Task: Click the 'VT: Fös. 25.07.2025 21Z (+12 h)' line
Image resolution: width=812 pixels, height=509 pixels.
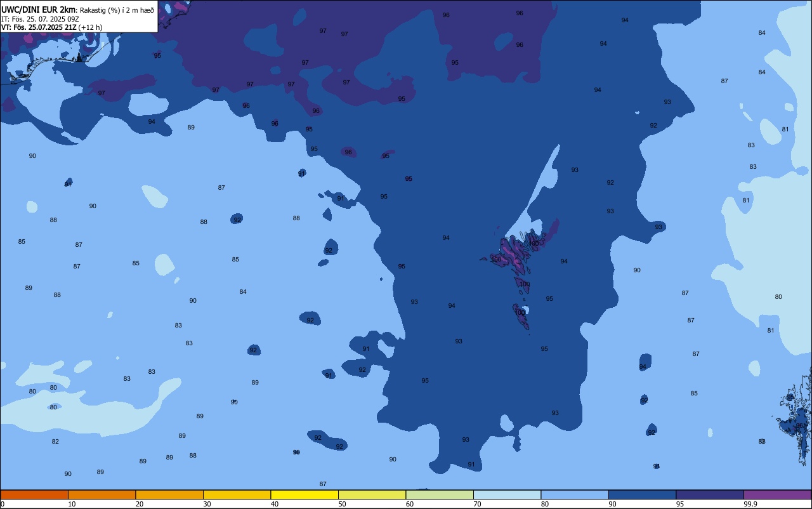Action: coord(51,27)
